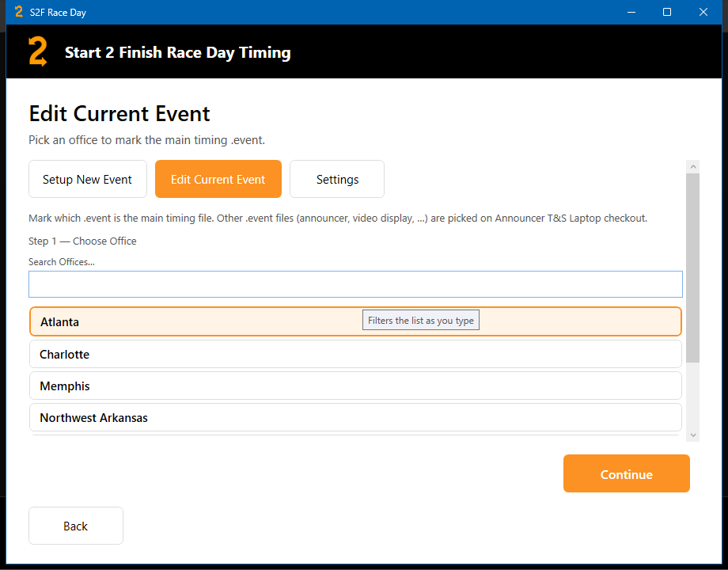Minimize the S2F Race Day window
Image resolution: width=728 pixels, height=570 pixels.
[x=631, y=12]
